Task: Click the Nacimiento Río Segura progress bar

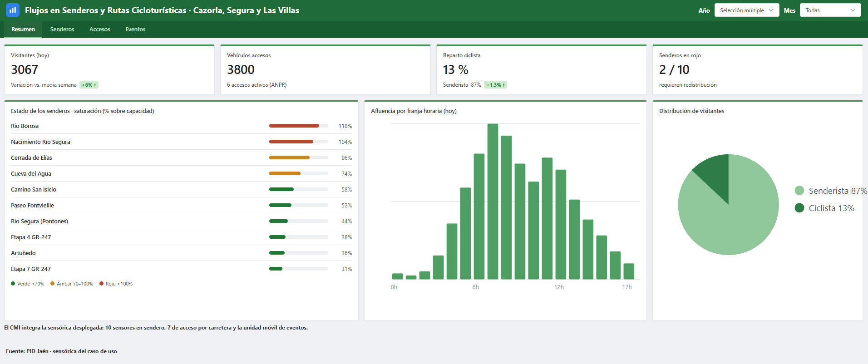Action: coord(298,142)
